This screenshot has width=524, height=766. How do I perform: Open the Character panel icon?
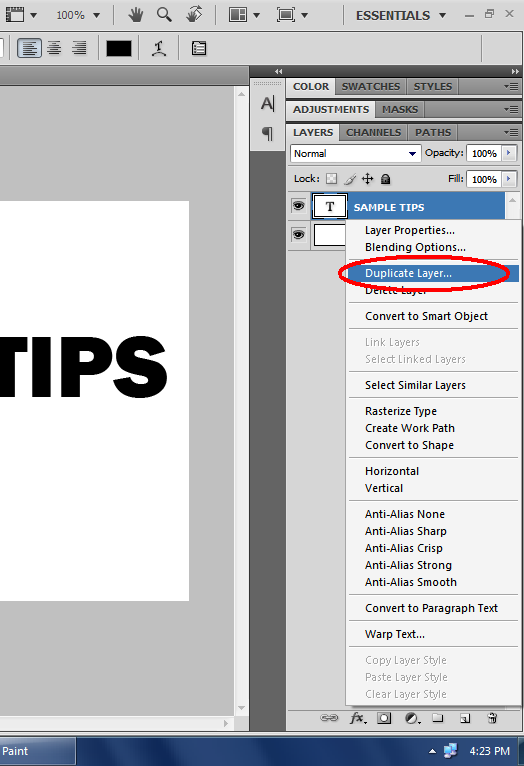click(268, 103)
